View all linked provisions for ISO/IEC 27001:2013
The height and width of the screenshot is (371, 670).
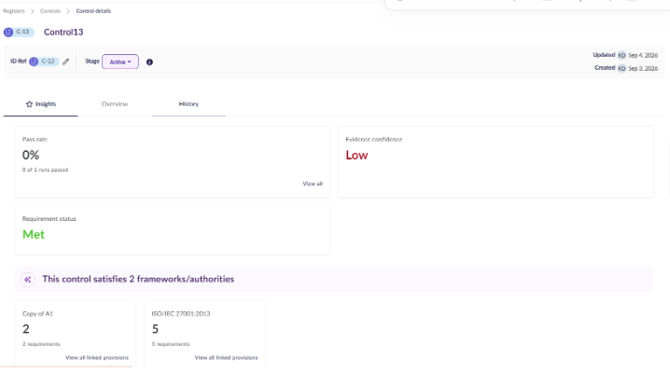(x=226, y=357)
